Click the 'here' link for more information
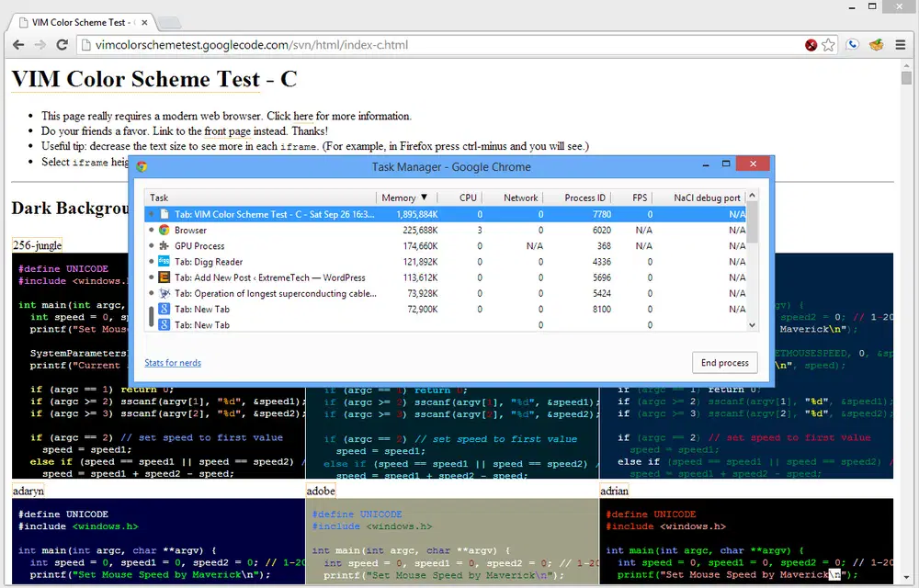 (x=303, y=116)
